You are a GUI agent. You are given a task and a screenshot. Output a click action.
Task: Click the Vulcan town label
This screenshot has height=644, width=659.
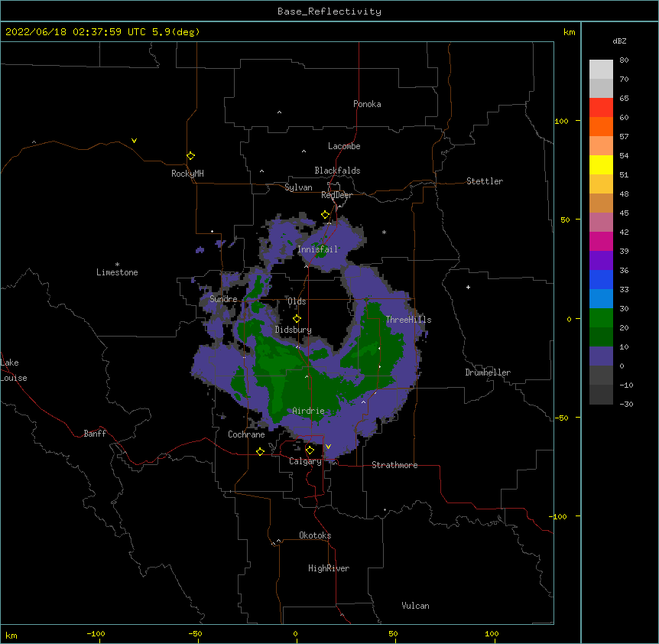(415, 606)
